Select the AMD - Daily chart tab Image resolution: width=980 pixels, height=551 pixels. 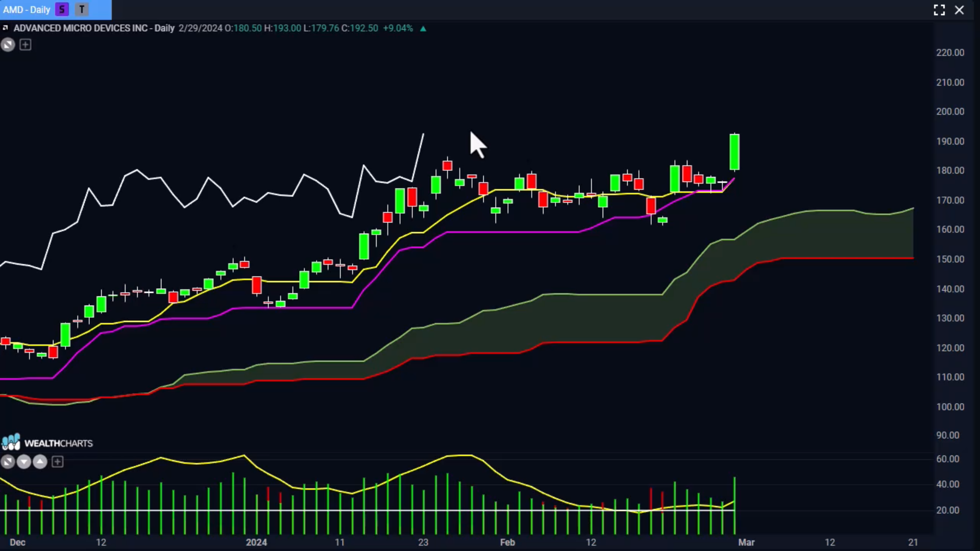click(56, 10)
